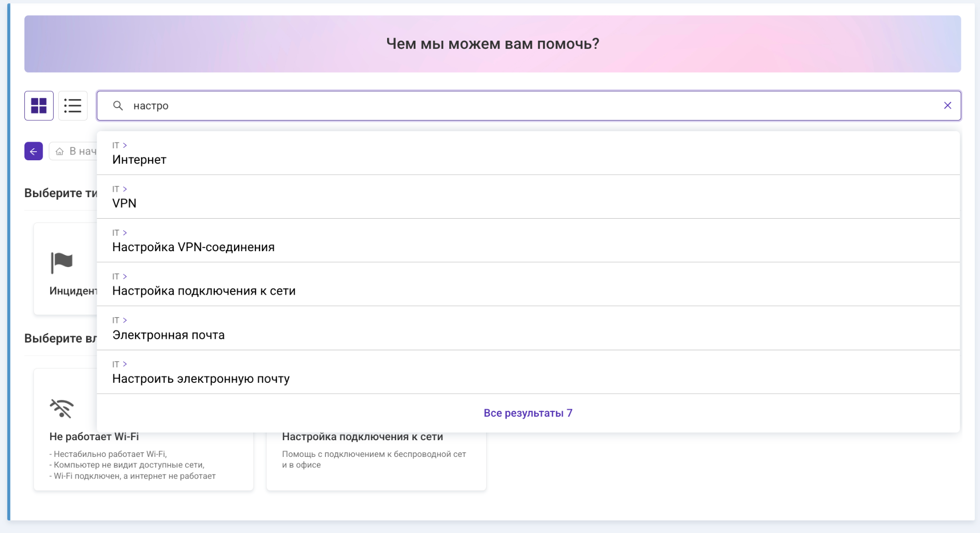The height and width of the screenshot is (533, 980).
Task: Click IT chevron above Интернет
Action: (x=125, y=145)
